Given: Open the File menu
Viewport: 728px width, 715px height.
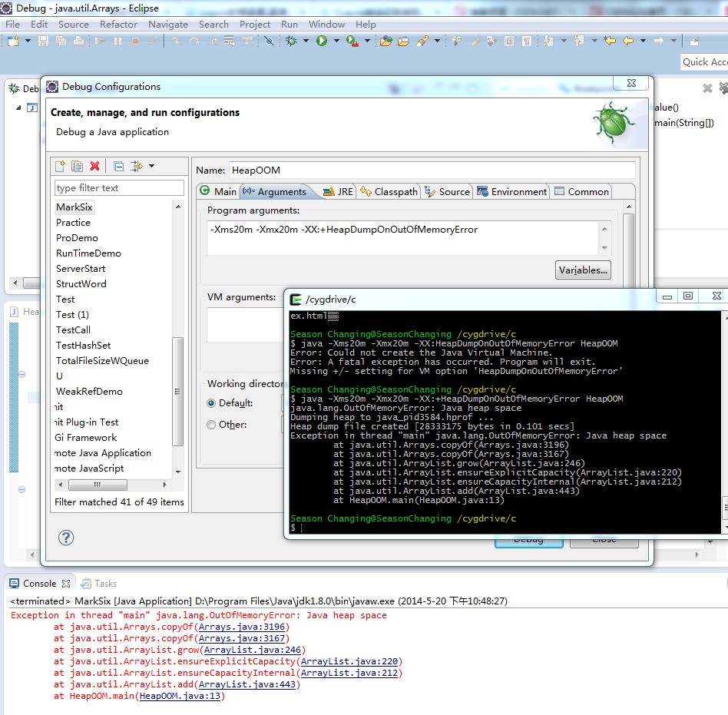Looking at the screenshot, I should [x=12, y=24].
